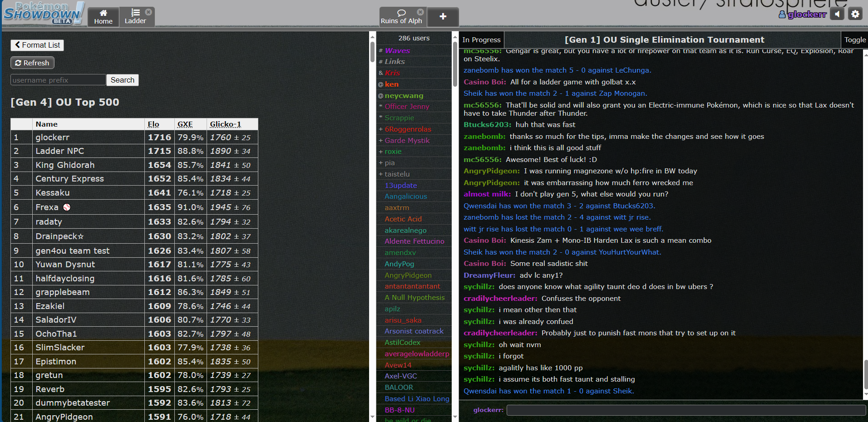The width and height of the screenshot is (868, 422).
Task: Toggle the tournament panel
Action: tap(854, 40)
